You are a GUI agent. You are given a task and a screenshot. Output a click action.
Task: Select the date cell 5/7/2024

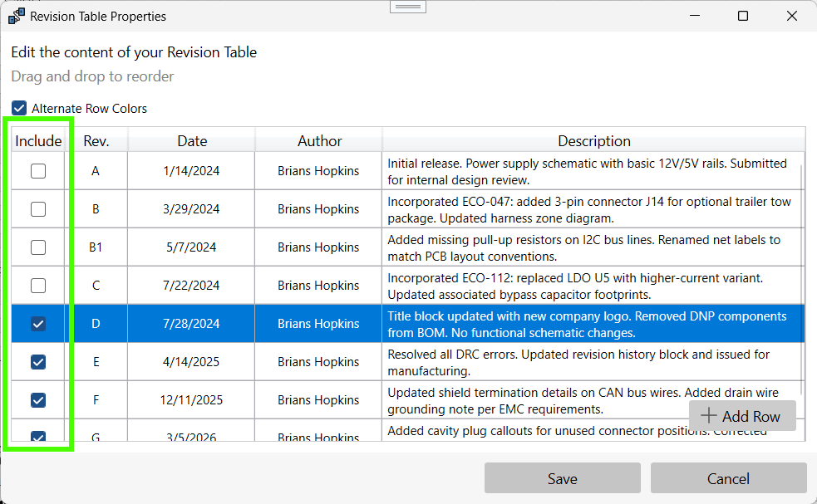(x=191, y=247)
